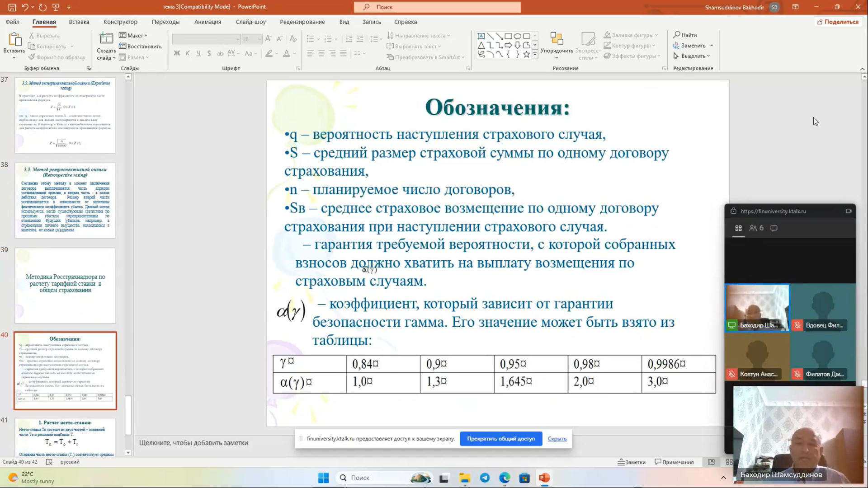Open chat icon in Ktalk panel
The image size is (868, 488).
(774, 228)
